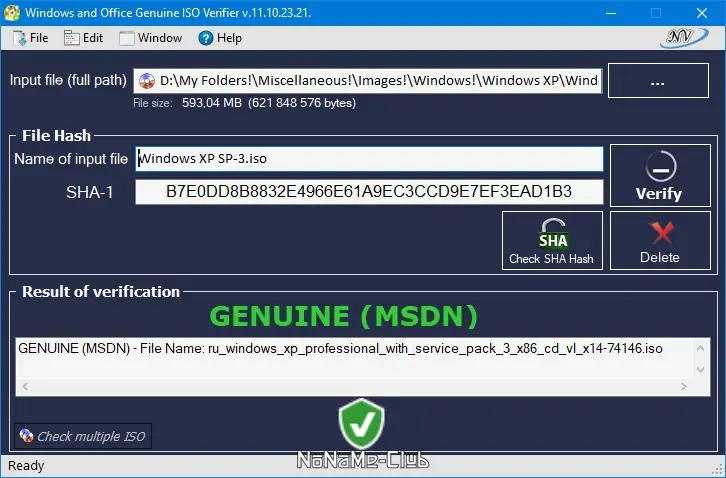This screenshot has height=478, width=726.
Task: Click the Input file full path field
Action: 368,81
